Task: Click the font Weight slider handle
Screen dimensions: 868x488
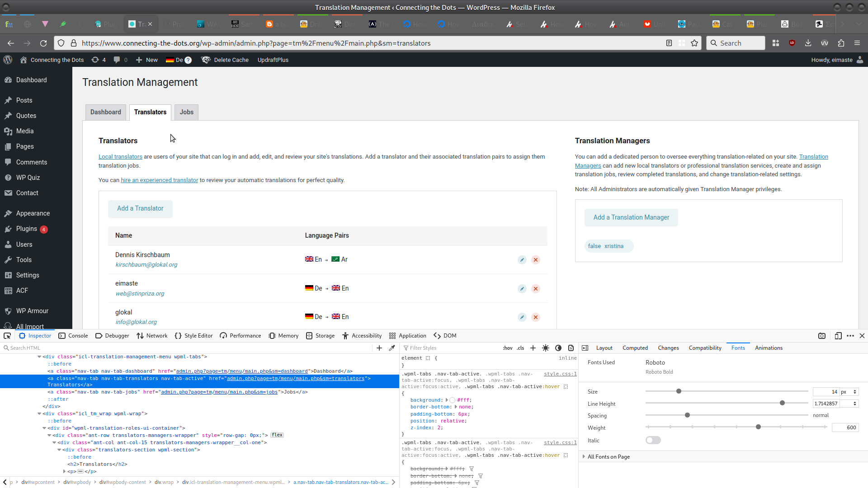Action: click(758, 427)
